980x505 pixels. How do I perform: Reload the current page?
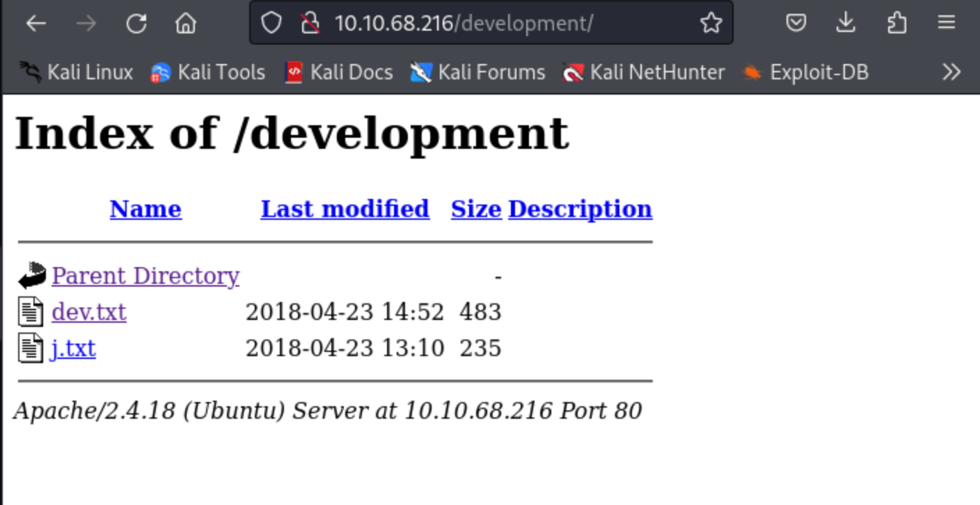pyautogui.click(x=136, y=24)
